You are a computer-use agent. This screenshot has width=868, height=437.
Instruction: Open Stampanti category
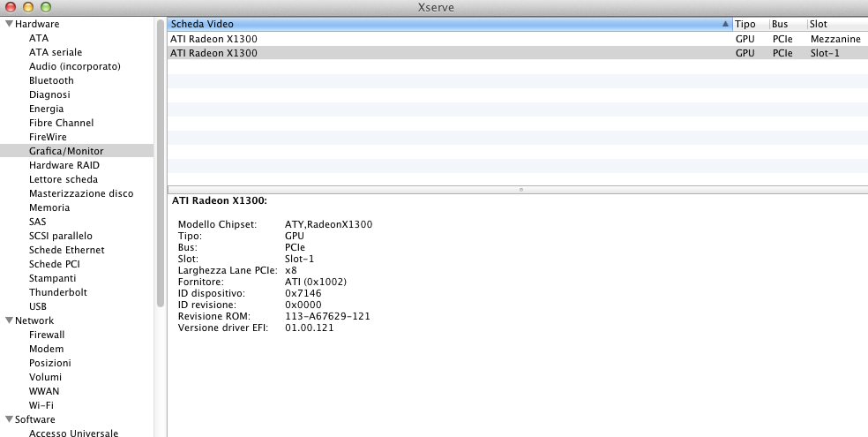click(53, 278)
